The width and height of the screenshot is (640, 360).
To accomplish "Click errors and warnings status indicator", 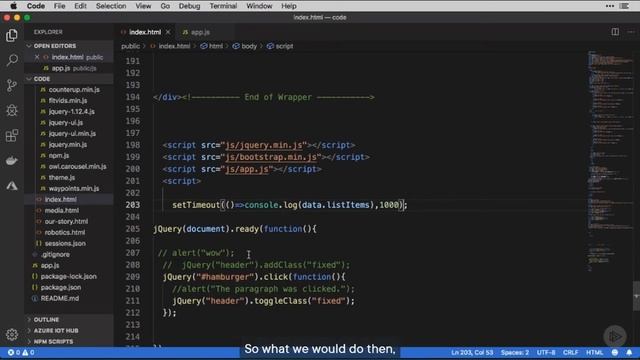I will (x=21, y=352).
